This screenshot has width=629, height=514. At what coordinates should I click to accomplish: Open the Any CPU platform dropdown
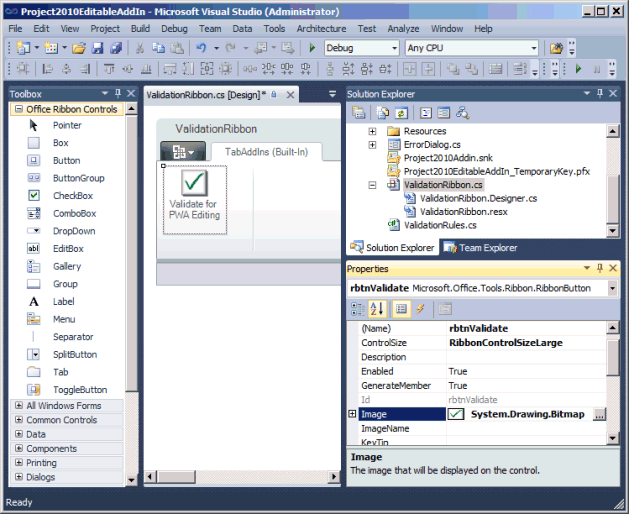(534, 48)
